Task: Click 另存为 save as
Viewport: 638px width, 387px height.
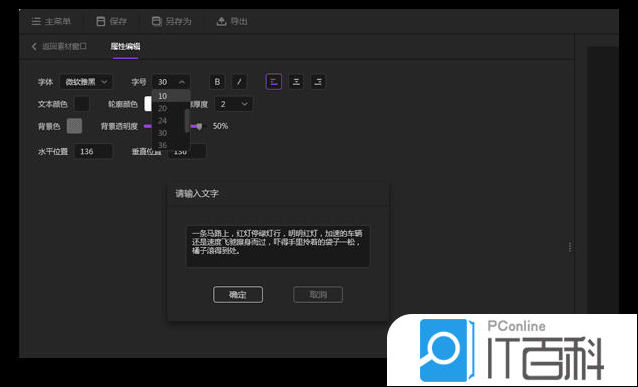Action: 171,21
